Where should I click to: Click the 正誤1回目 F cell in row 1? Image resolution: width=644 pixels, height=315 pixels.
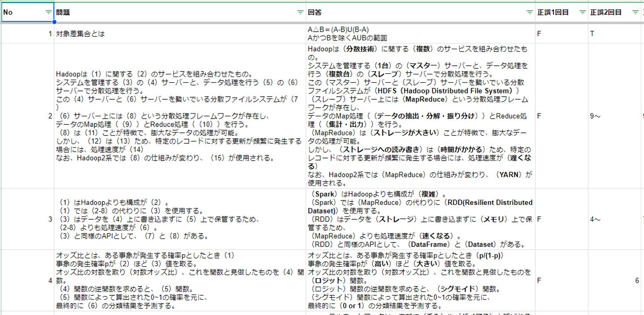pyautogui.click(x=562, y=34)
